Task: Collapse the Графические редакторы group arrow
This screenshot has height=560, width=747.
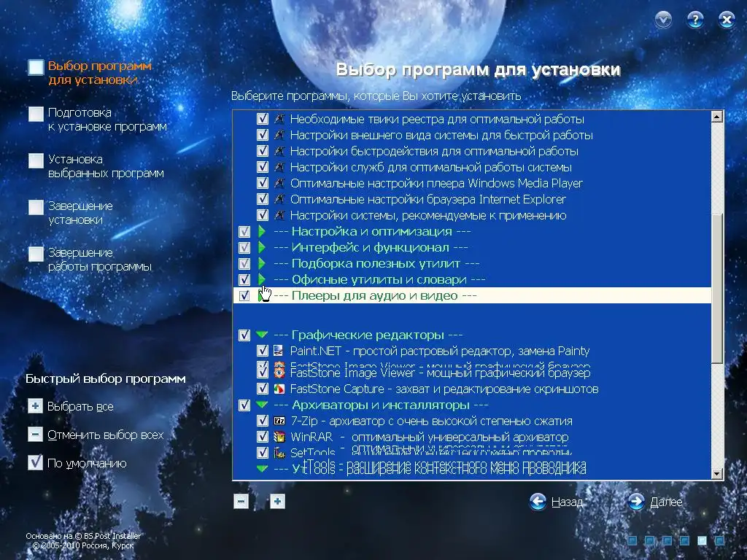Action: [x=262, y=335]
